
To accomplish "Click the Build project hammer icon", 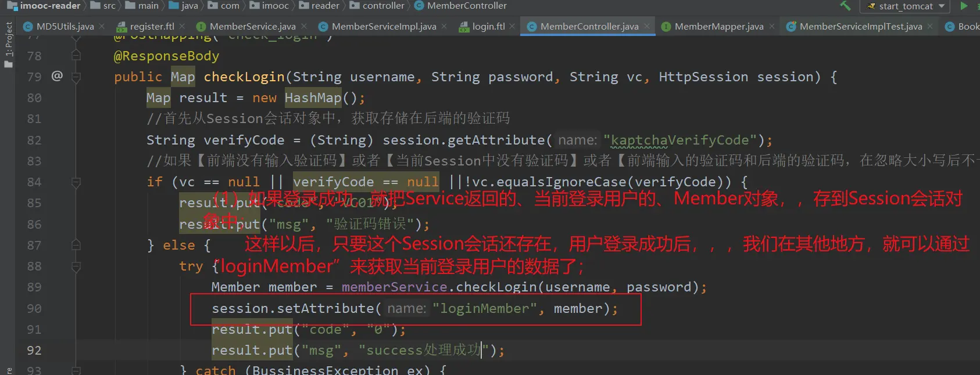I will 845,6.
